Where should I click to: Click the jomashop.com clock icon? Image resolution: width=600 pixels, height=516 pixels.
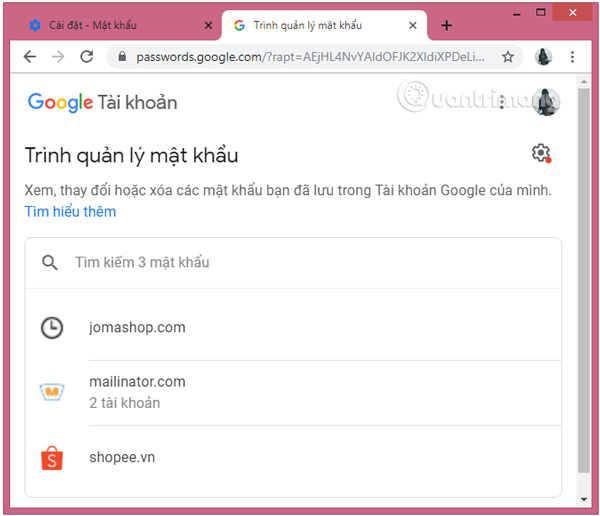(x=52, y=328)
